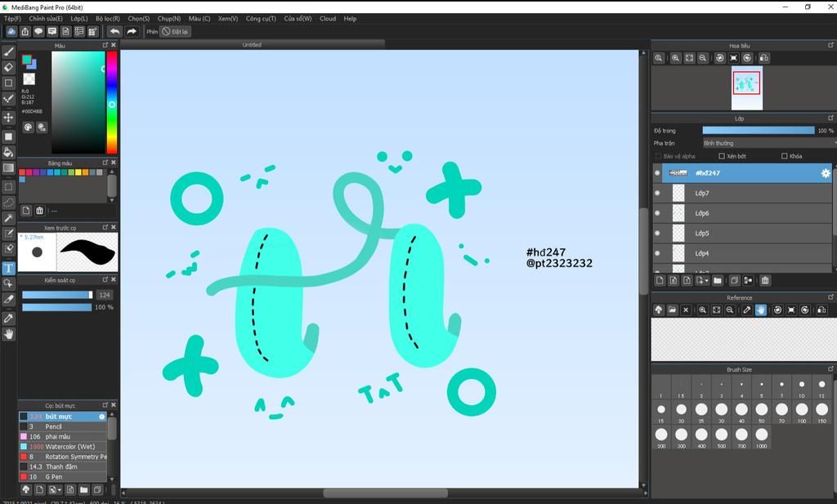Image resolution: width=837 pixels, height=504 pixels.
Task: Toggle Lớp5 layer visibility
Action: 657,233
